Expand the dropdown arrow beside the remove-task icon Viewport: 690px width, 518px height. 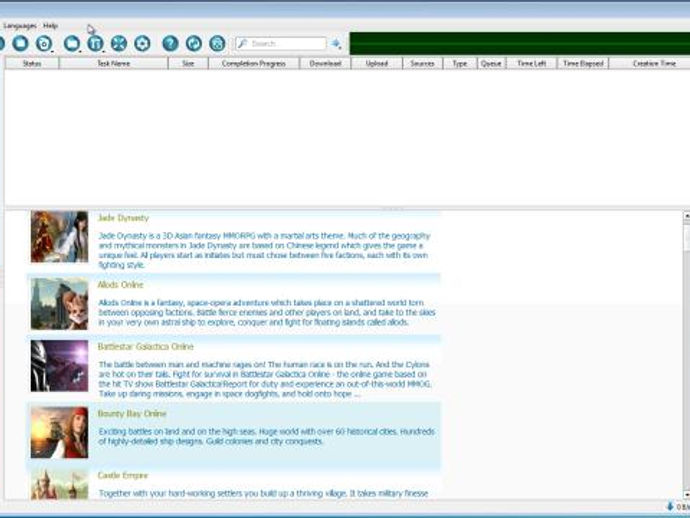point(52,51)
